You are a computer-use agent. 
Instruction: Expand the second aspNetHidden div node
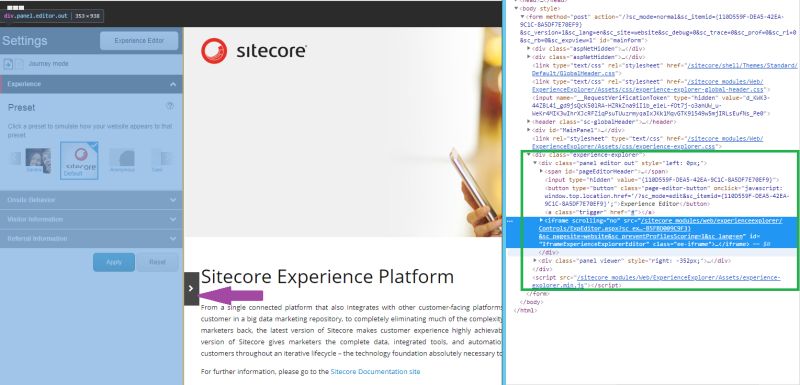pos(529,57)
